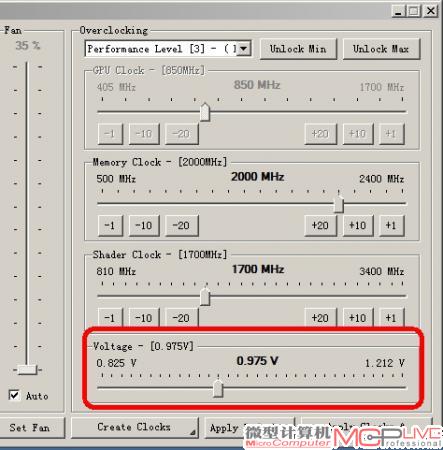Viewport: 443px width, 450px height.
Task: Decrease Shader Clock with -20 button
Action: (x=182, y=318)
